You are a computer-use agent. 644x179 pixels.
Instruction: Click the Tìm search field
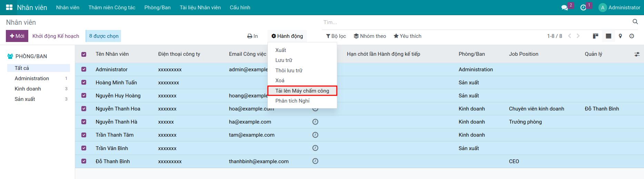(476, 22)
